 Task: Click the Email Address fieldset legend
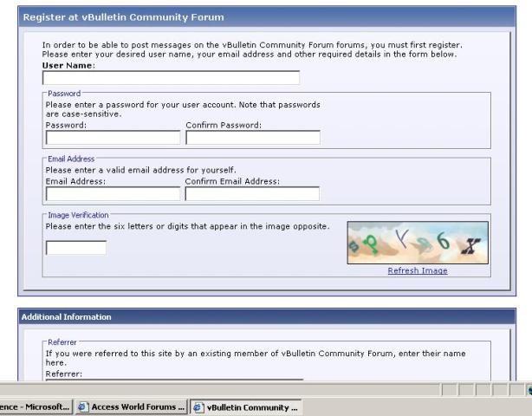pos(71,159)
